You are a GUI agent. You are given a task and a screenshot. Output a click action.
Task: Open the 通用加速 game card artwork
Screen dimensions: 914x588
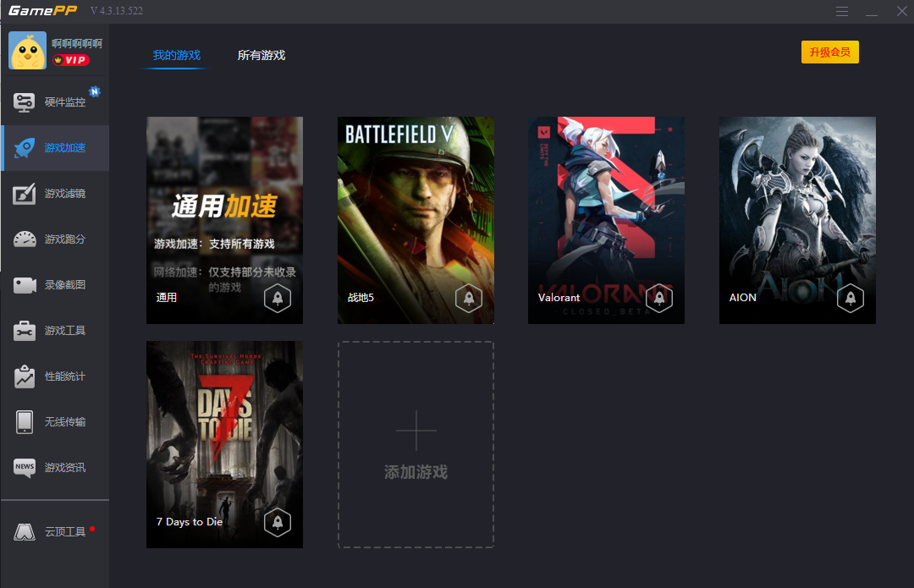tap(224, 220)
